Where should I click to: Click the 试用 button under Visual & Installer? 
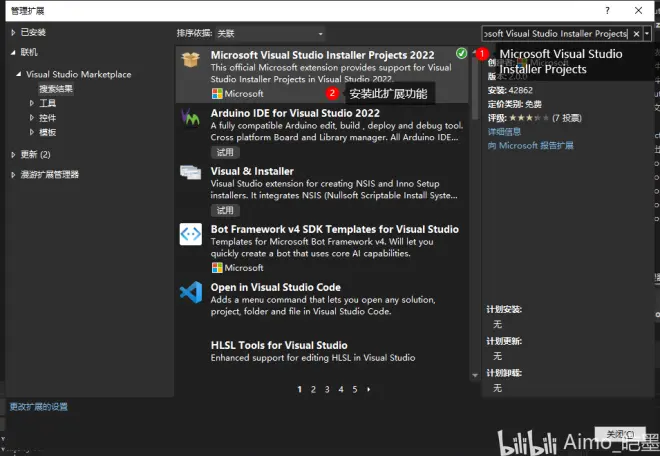225,210
